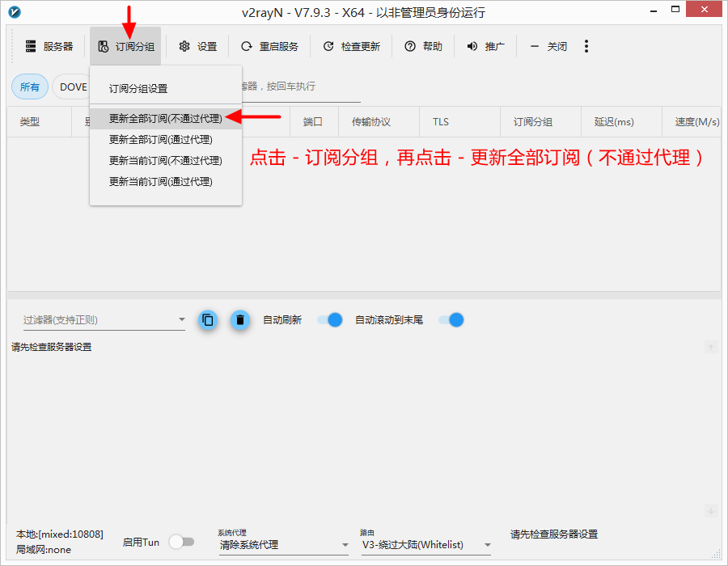This screenshot has height=566, width=728.
Task: Toggle the 启用Tun switch
Action: (x=181, y=542)
